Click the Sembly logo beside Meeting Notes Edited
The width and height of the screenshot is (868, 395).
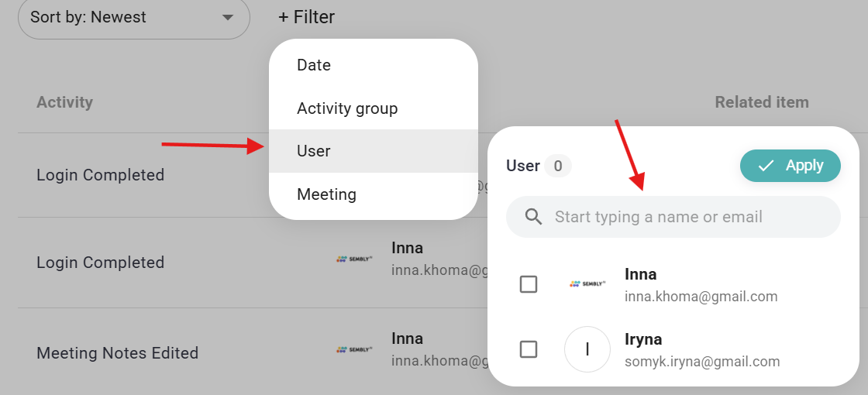point(354,349)
